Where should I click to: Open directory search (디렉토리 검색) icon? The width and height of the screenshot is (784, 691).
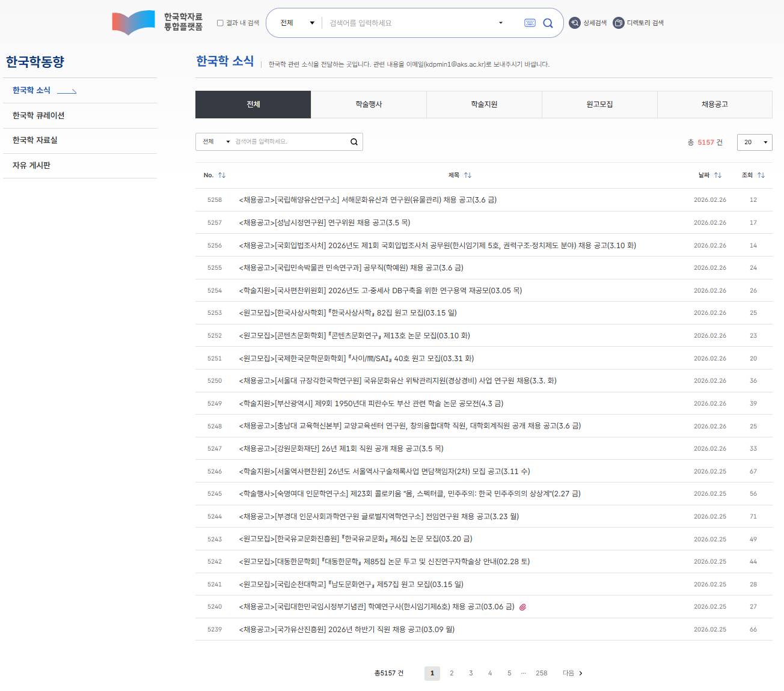[x=619, y=23]
